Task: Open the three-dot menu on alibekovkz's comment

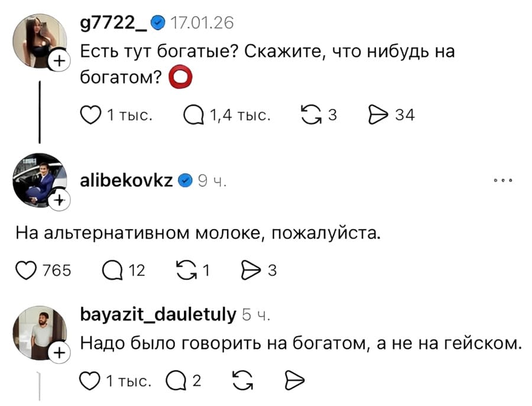Action: pyautogui.click(x=503, y=181)
